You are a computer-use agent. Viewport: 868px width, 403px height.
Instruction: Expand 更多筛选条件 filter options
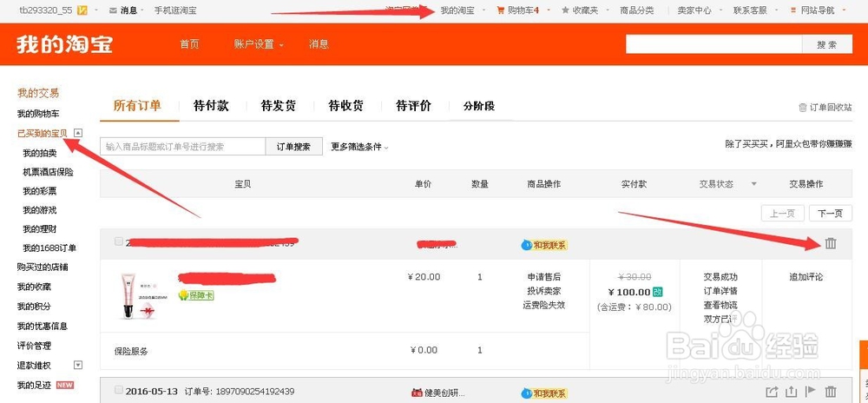360,147
